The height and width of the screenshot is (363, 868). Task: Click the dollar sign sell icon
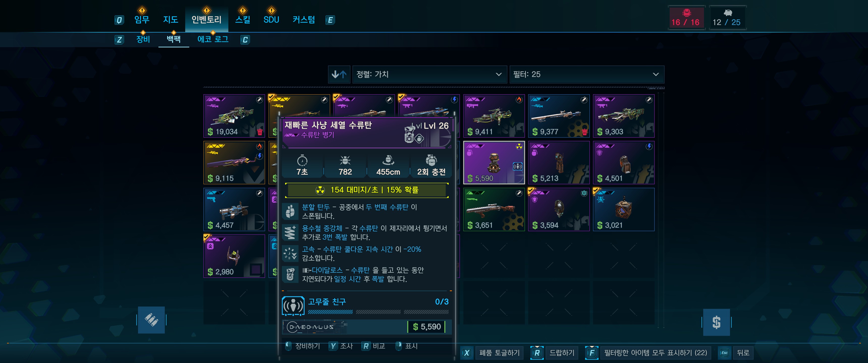click(716, 322)
